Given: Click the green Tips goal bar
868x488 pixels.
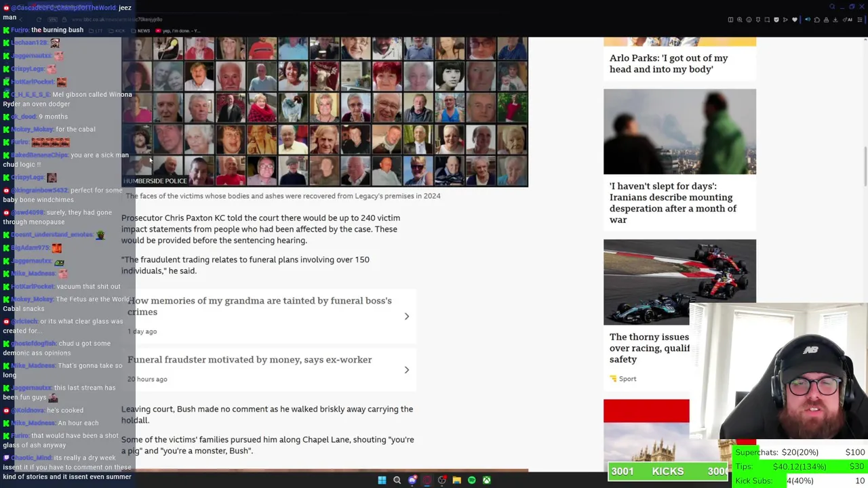Looking at the screenshot, I should pyautogui.click(x=799, y=466).
